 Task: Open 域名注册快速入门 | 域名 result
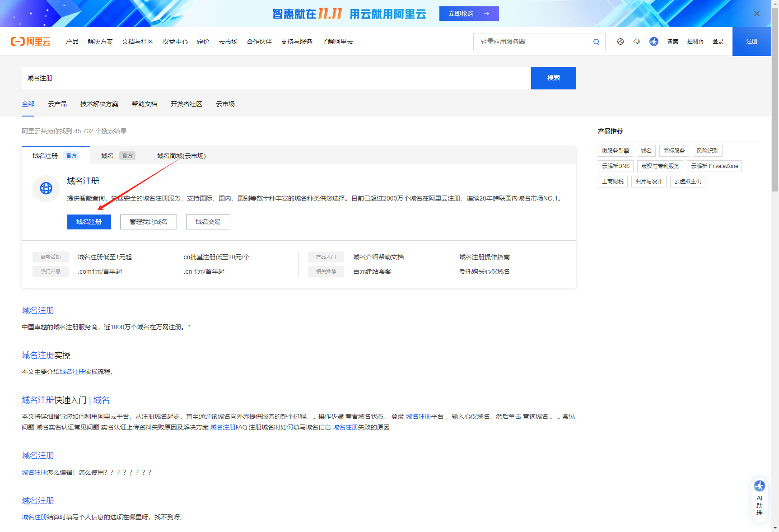[x=65, y=400]
